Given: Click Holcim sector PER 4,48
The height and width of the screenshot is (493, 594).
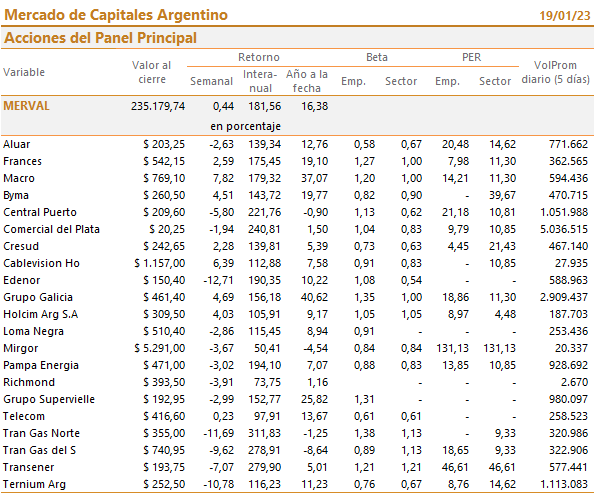Looking at the screenshot, I should 505,315.
